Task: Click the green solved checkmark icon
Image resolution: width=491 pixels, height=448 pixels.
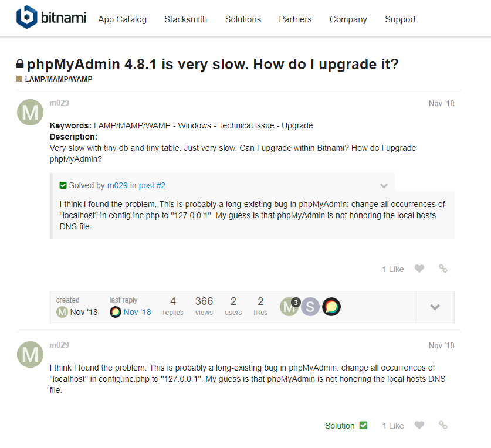Action: (x=63, y=185)
